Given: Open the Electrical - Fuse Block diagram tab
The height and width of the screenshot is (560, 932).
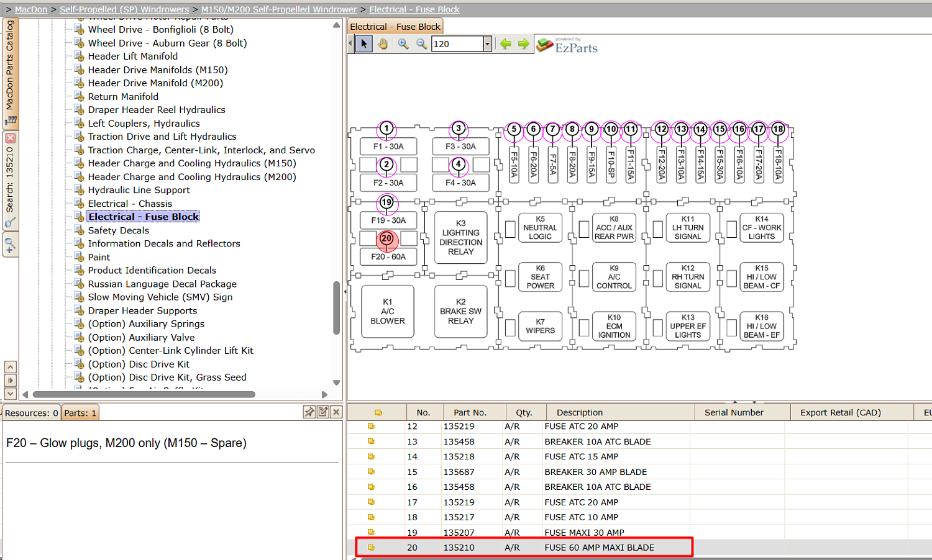Looking at the screenshot, I should pos(395,27).
